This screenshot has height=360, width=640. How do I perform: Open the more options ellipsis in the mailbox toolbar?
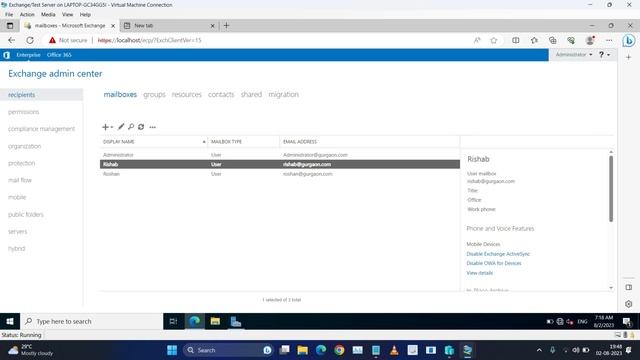(x=153, y=127)
